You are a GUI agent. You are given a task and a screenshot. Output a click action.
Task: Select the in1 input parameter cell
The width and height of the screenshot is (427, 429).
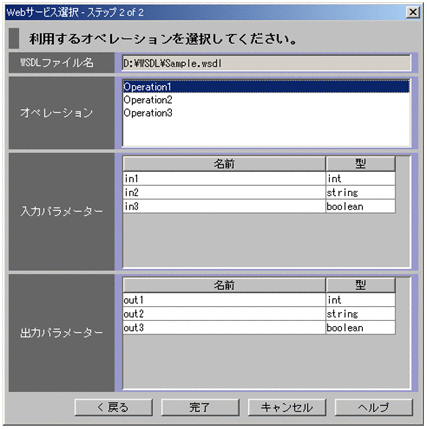pos(224,179)
